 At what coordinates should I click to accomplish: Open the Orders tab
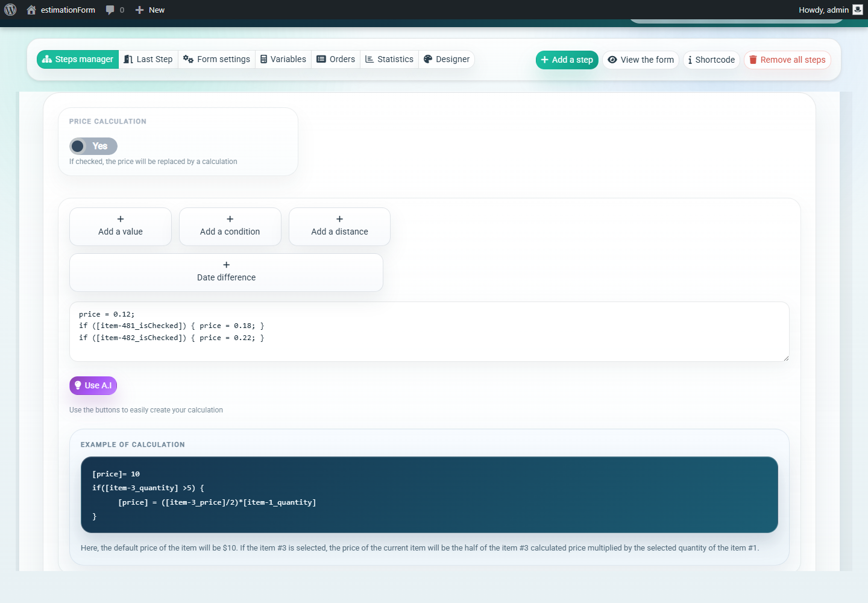click(x=336, y=59)
